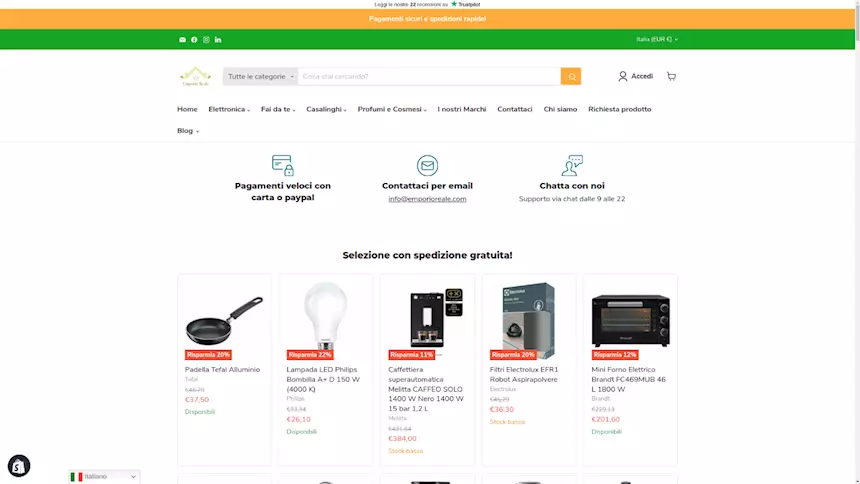This screenshot has height=484, width=860.
Task: Click the €201,60 price
Action: [x=606, y=419]
